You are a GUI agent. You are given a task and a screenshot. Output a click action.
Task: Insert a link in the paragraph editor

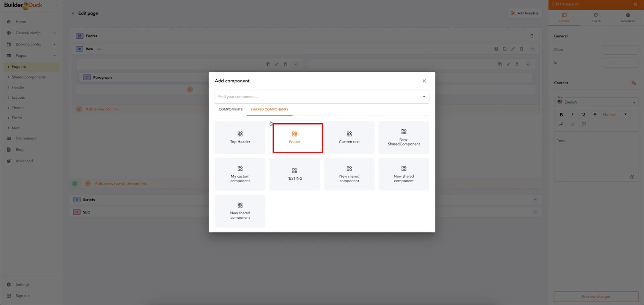(x=561, y=124)
